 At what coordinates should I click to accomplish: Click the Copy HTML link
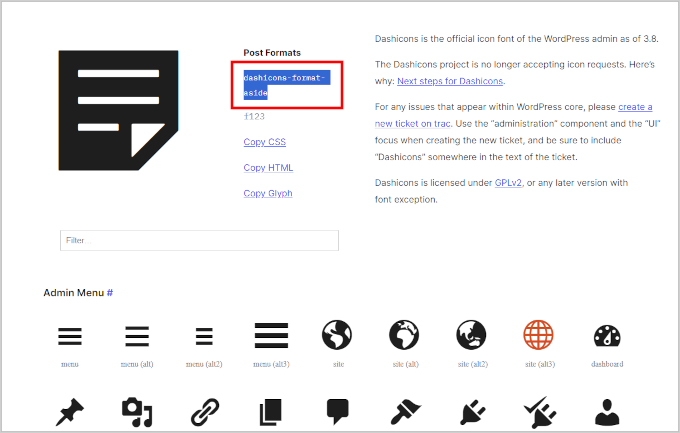click(x=268, y=167)
